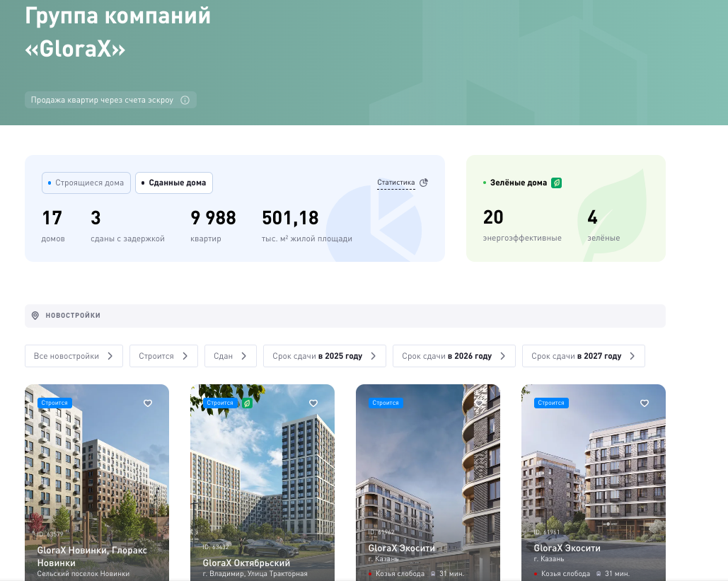728x581 pixels.
Task: Click chevron on Строится filter
Action: point(185,356)
